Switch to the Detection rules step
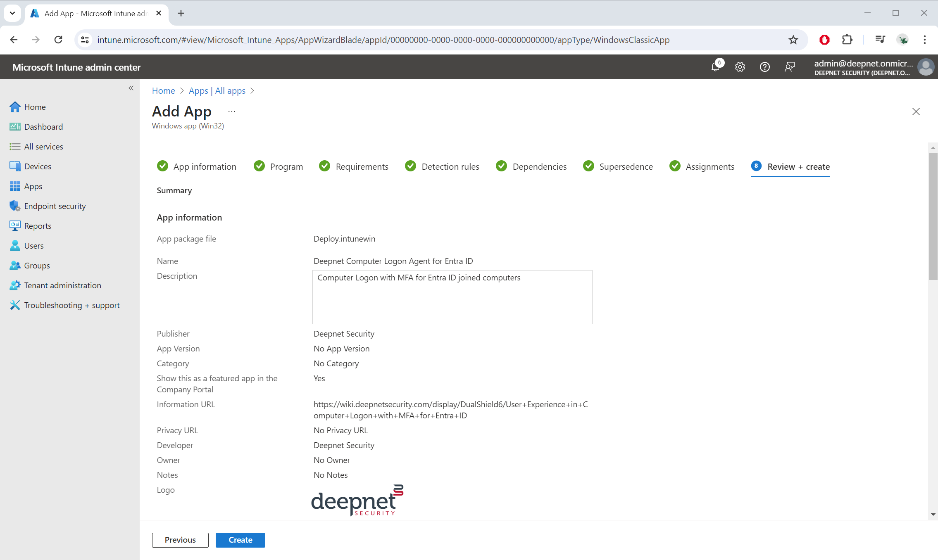This screenshot has width=938, height=560. (450, 166)
